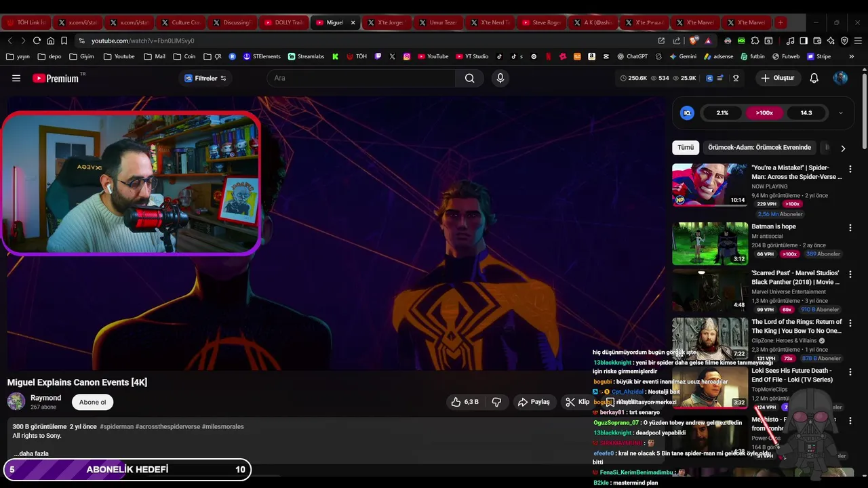Click the share page icon in address bar
Image resolution: width=868 pixels, height=488 pixels.
pos(677,41)
